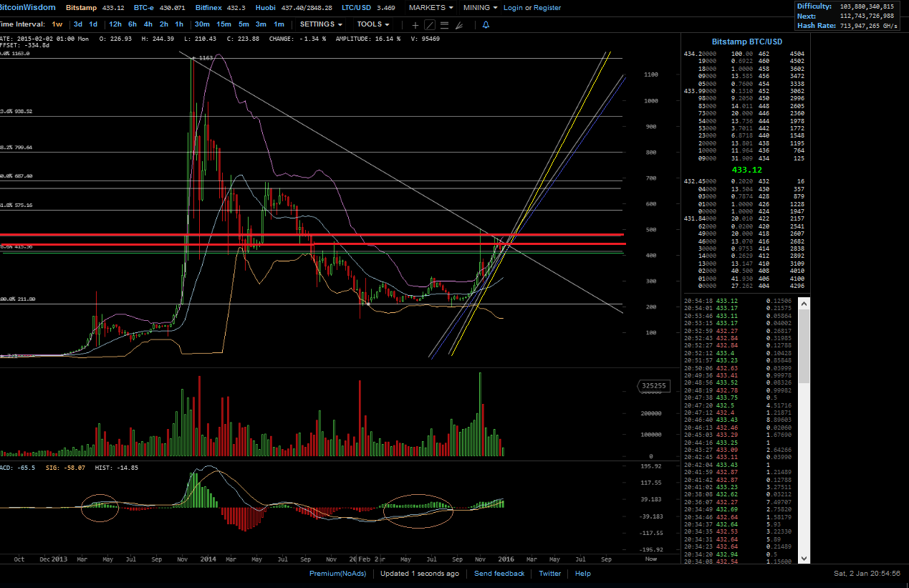The image size is (909, 588).
Task: Switch chart interval to 15m
Action: point(224,24)
